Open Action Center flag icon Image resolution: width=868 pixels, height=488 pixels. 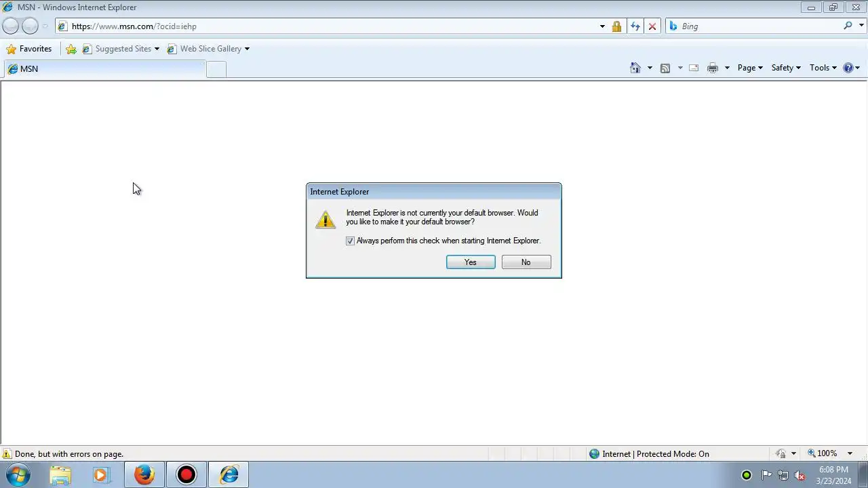point(766,475)
